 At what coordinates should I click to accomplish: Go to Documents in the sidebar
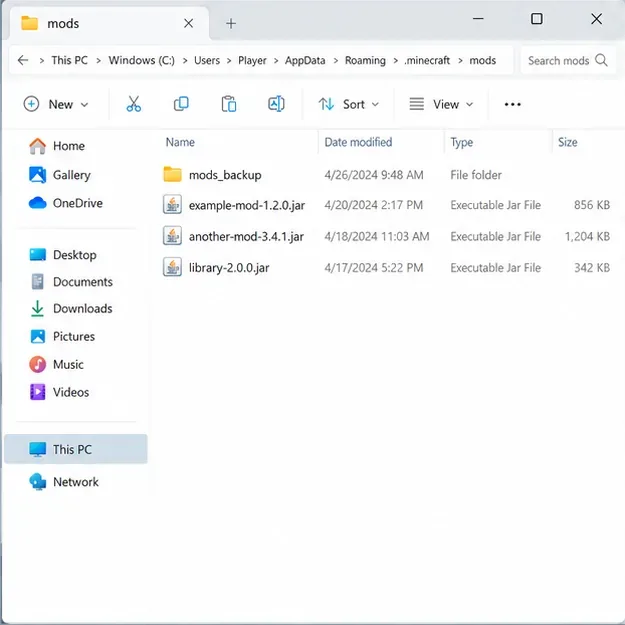72,282
